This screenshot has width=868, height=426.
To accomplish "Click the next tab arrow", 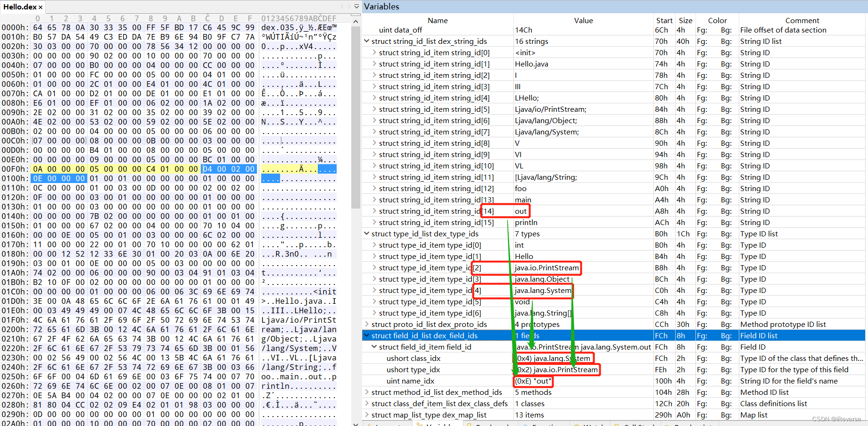I will pyautogui.click(x=349, y=7).
